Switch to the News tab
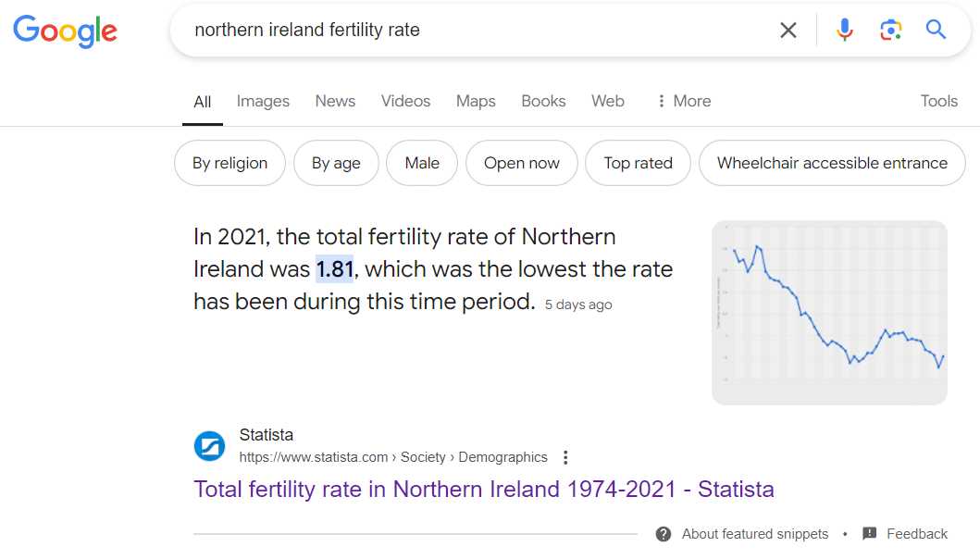The width and height of the screenshot is (980, 559). pyautogui.click(x=335, y=102)
